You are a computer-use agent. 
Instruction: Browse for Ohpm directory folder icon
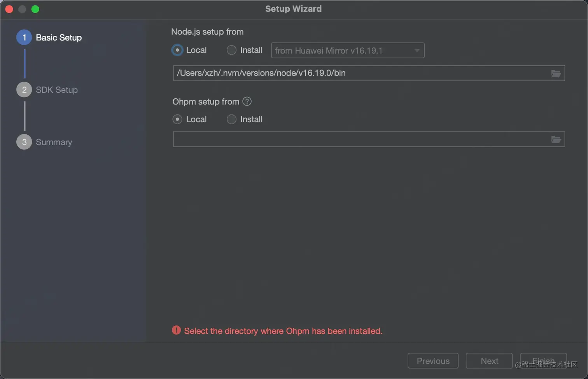tap(556, 139)
